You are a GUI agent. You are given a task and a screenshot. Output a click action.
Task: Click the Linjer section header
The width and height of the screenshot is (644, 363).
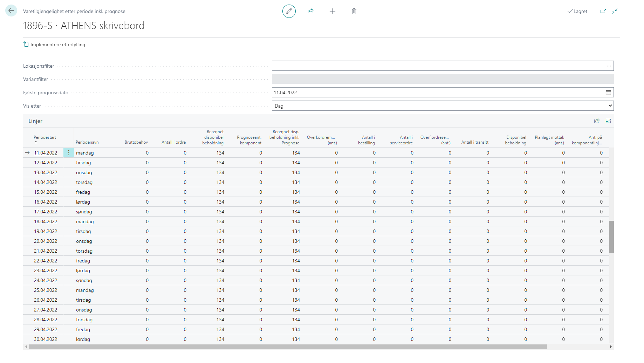[x=35, y=121]
